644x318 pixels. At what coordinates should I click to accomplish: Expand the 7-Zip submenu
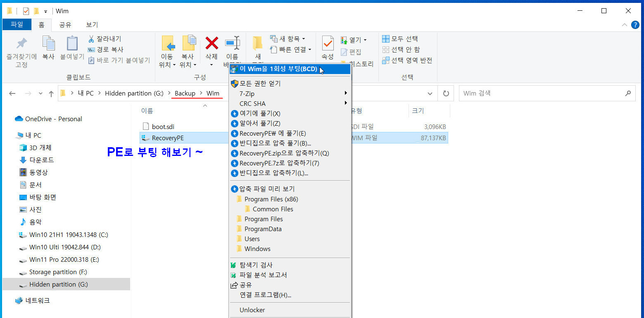(x=290, y=93)
